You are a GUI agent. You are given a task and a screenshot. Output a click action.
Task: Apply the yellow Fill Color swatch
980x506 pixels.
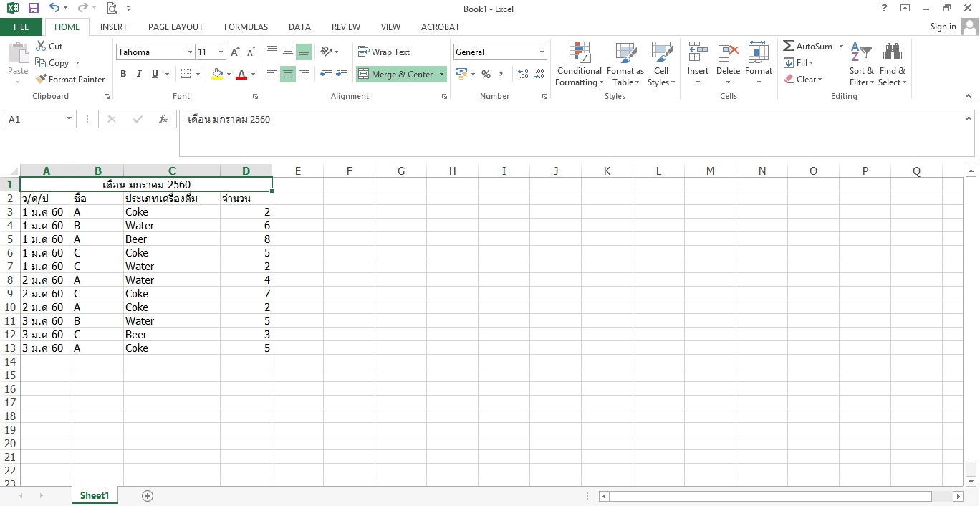(x=218, y=74)
